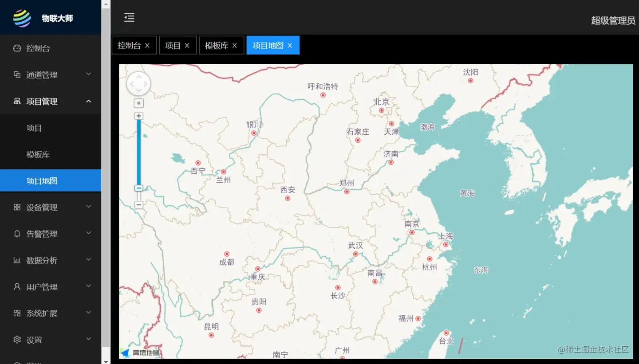639x364 pixels.
Task: Click the map locate dot button
Action: [139, 103]
